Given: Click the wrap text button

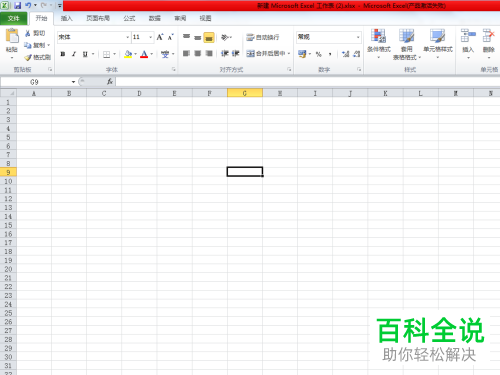Looking at the screenshot, I should pos(263,37).
